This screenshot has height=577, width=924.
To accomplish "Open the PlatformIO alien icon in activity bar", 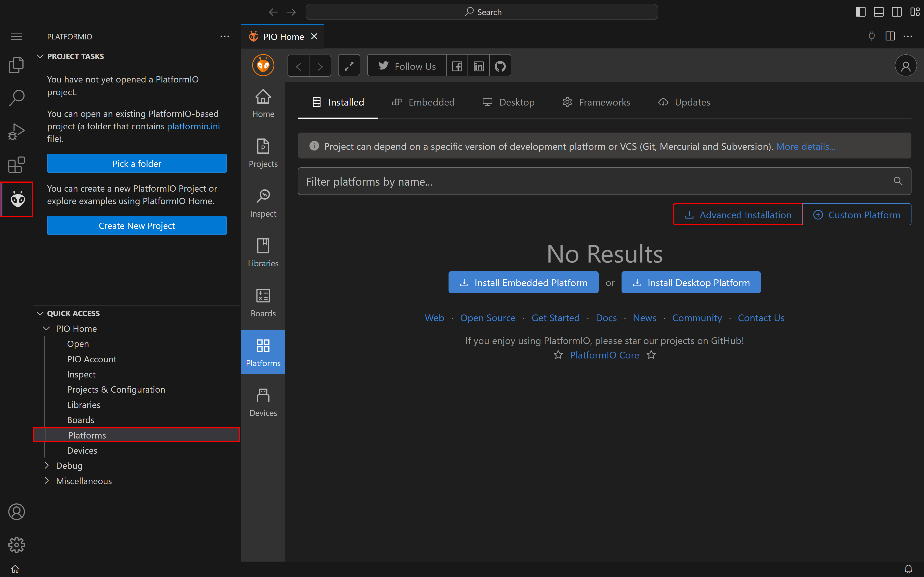I will click(x=17, y=199).
